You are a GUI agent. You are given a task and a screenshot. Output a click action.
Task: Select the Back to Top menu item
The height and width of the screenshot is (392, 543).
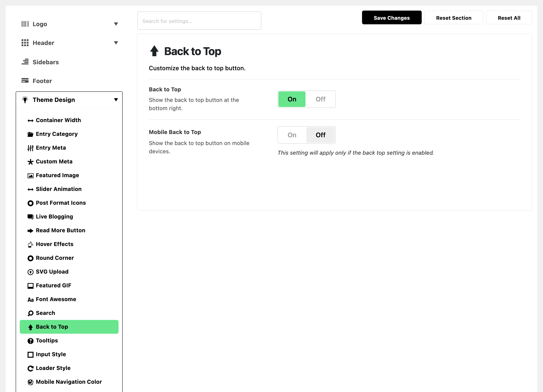click(x=69, y=327)
